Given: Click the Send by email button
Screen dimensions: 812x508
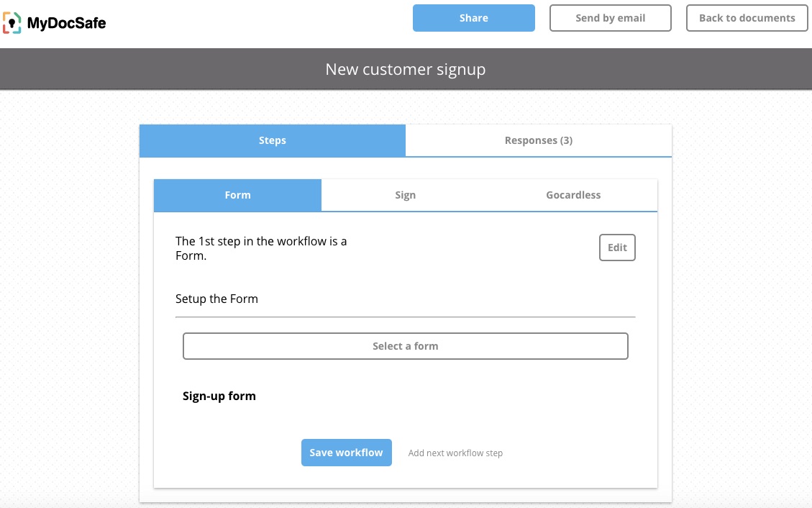Looking at the screenshot, I should pyautogui.click(x=610, y=18).
